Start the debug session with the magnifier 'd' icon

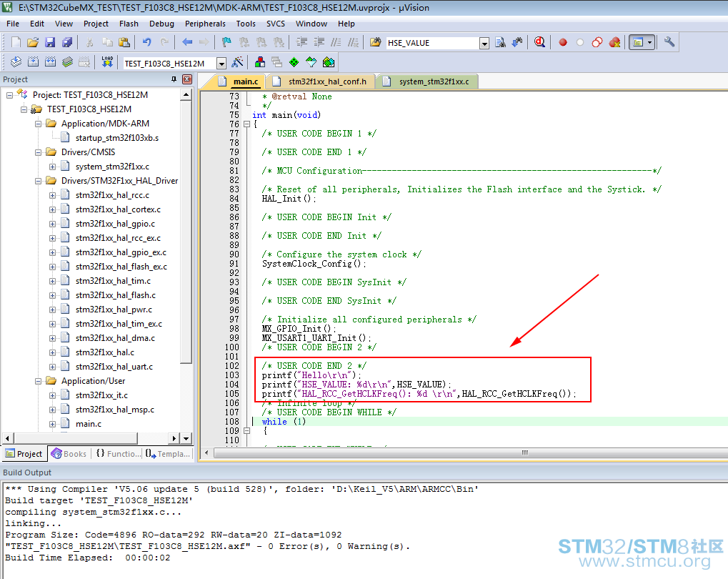click(x=539, y=42)
